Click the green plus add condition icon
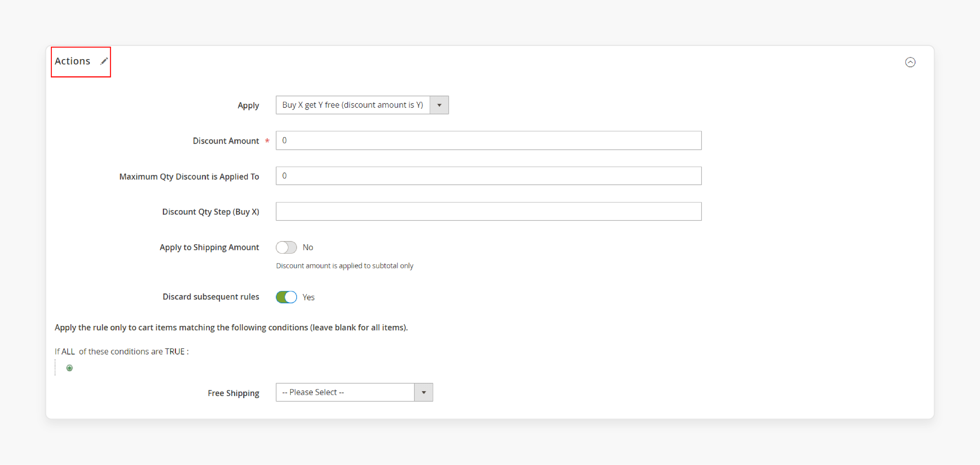 (70, 368)
